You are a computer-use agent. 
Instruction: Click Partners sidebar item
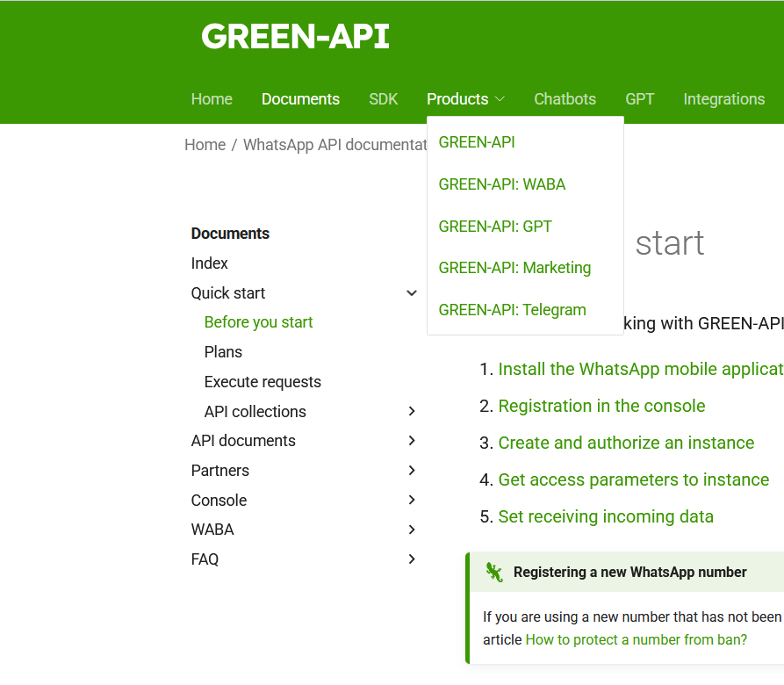pos(220,471)
